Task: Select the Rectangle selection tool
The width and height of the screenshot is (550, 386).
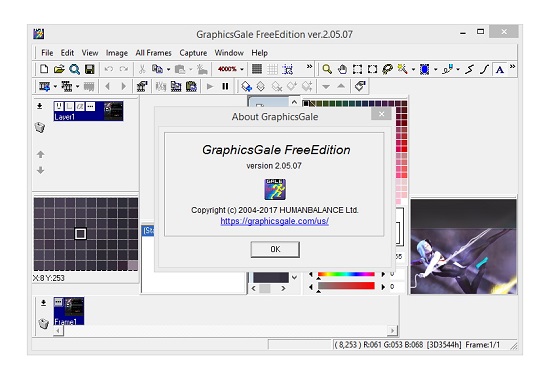Action: coord(357,69)
